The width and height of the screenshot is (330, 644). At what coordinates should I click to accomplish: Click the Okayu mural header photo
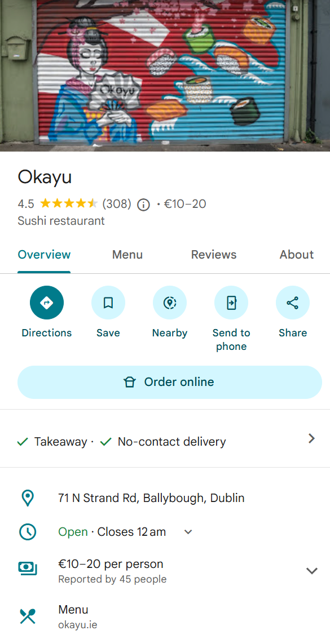[x=165, y=75]
